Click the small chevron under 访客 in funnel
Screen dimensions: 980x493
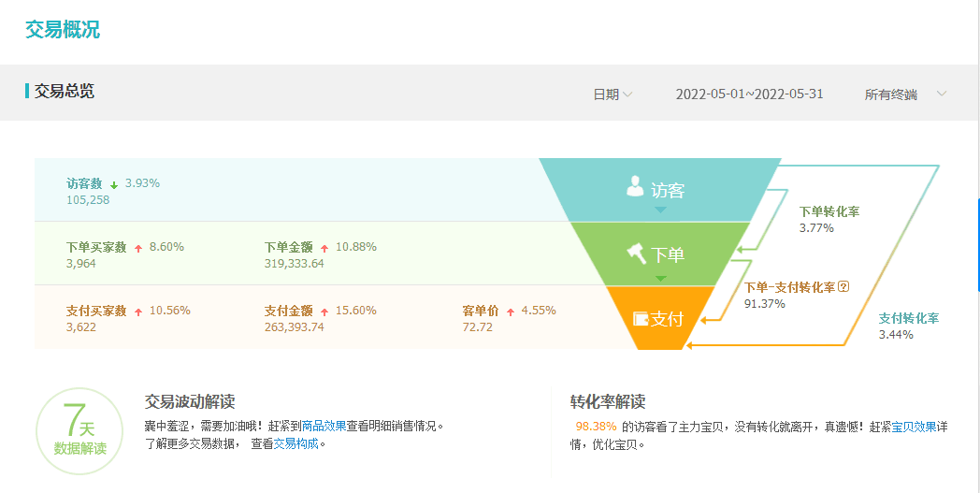tap(660, 210)
